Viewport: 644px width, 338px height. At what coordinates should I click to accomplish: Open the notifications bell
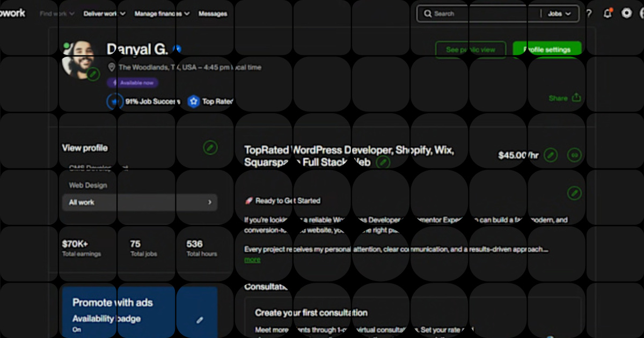608,13
